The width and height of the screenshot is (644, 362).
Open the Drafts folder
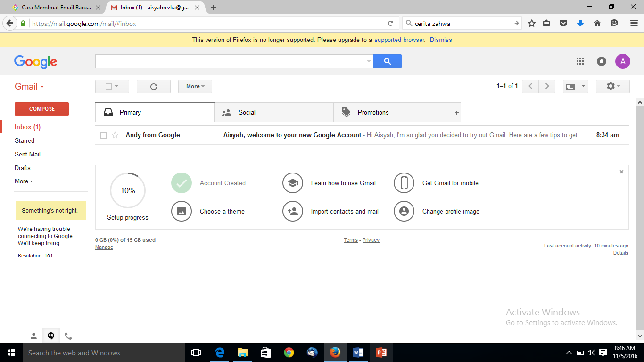pyautogui.click(x=23, y=168)
